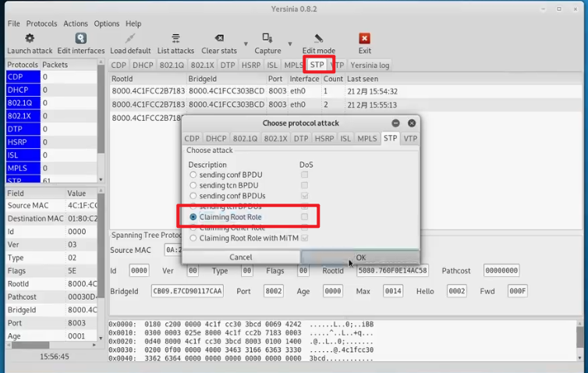588x373 pixels.
Task: Select the MPLS tab in the dialog
Action: tap(367, 138)
